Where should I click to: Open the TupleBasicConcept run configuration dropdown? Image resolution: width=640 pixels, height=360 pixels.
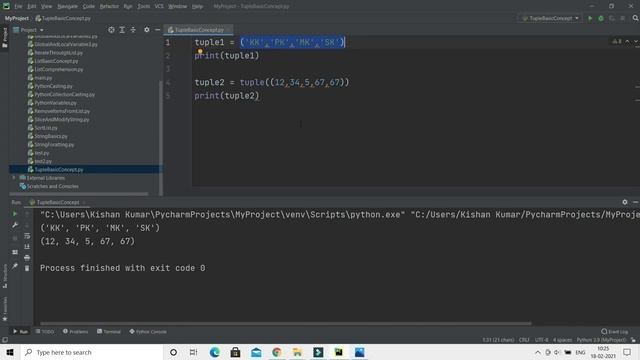[551, 18]
